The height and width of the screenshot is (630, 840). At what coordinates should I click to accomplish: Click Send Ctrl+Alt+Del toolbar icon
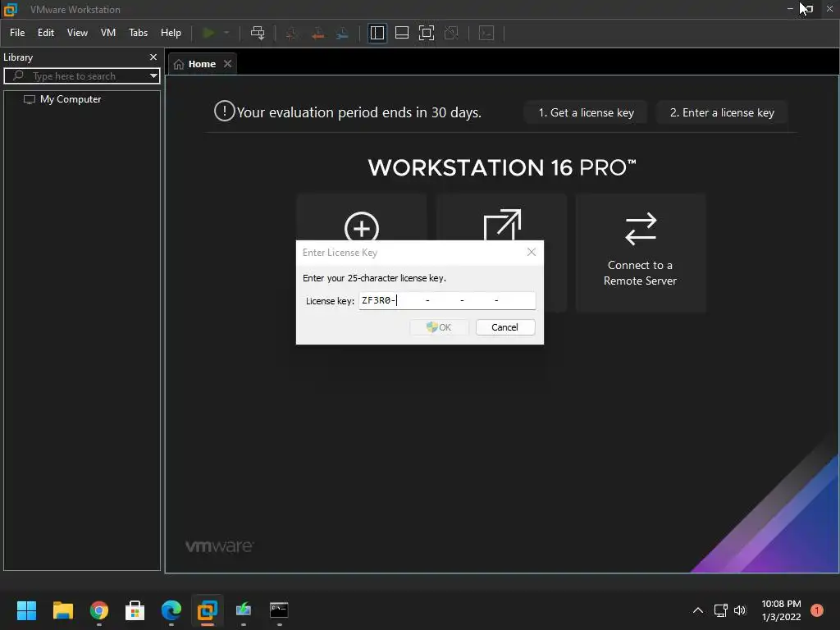(x=258, y=33)
